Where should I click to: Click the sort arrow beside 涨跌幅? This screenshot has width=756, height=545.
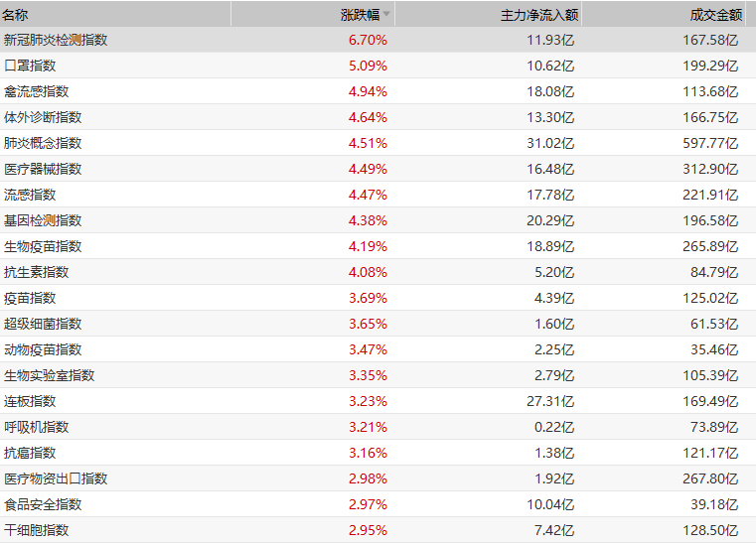[387, 15]
